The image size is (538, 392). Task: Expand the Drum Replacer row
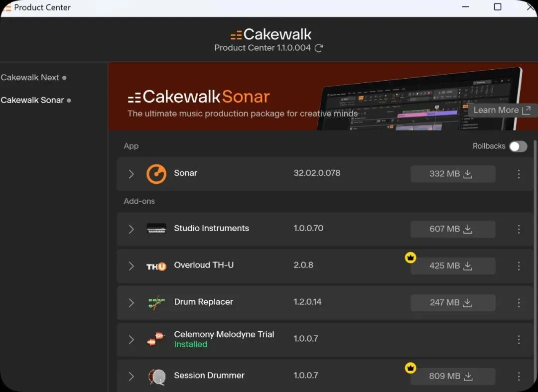click(x=131, y=302)
